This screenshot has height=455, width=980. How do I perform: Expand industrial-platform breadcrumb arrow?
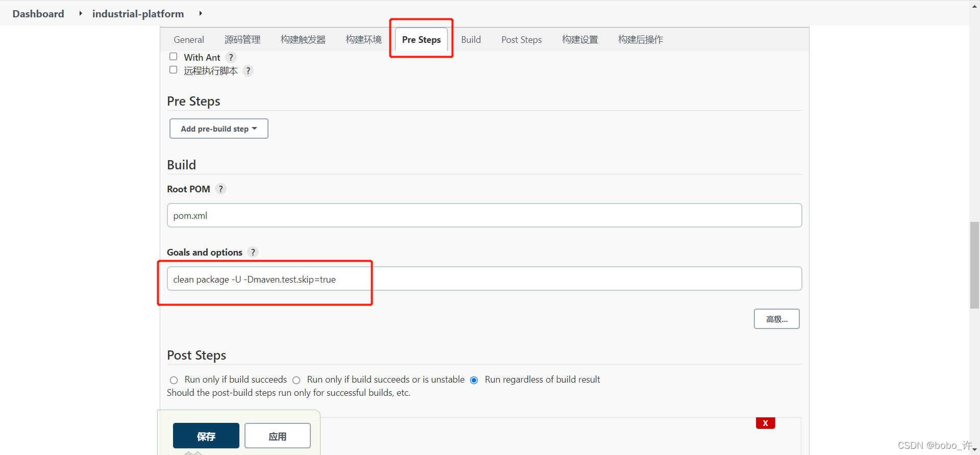click(200, 13)
